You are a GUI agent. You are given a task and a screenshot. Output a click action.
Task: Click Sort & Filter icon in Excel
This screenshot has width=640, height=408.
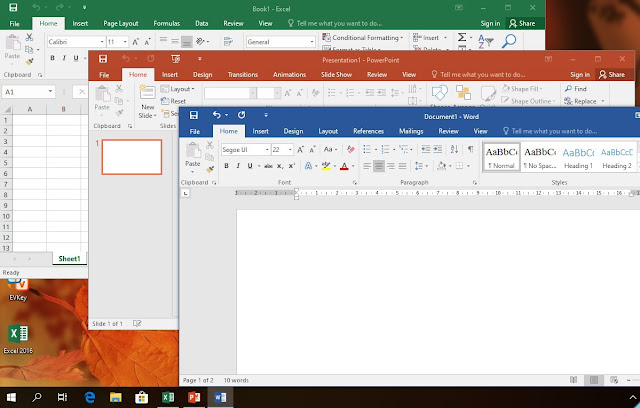486,41
